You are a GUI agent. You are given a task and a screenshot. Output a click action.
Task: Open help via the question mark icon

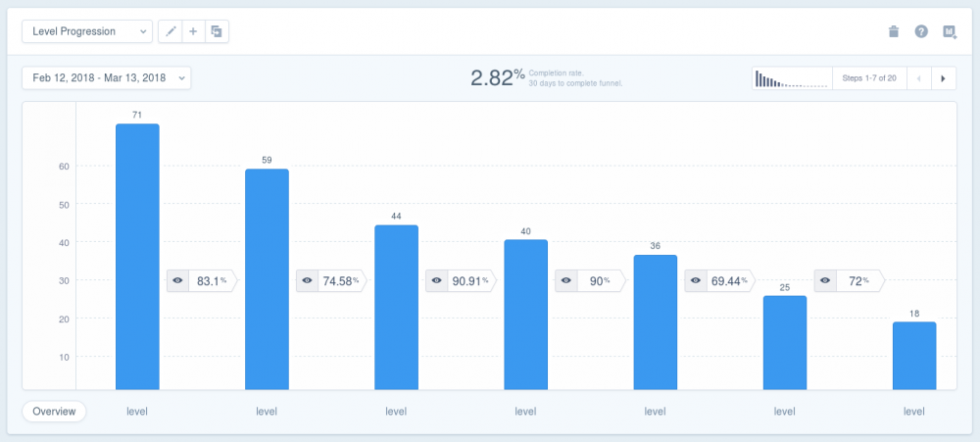[921, 31]
